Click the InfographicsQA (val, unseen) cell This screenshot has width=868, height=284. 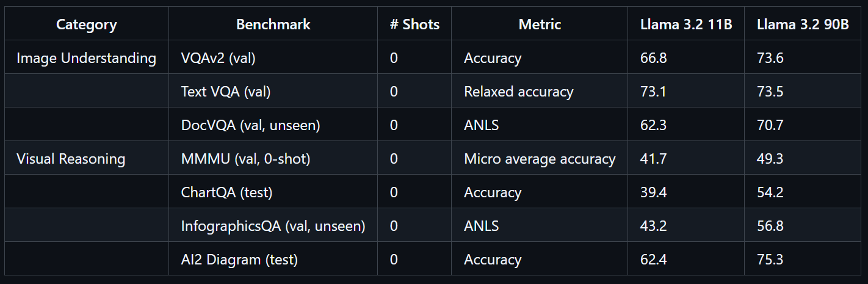[273, 226]
